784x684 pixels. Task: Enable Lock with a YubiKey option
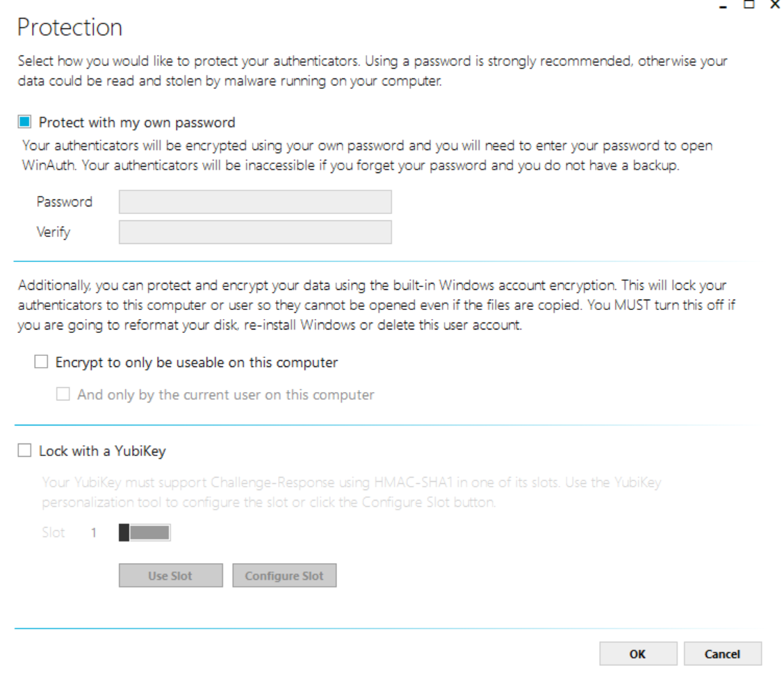click(x=25, y=451)
